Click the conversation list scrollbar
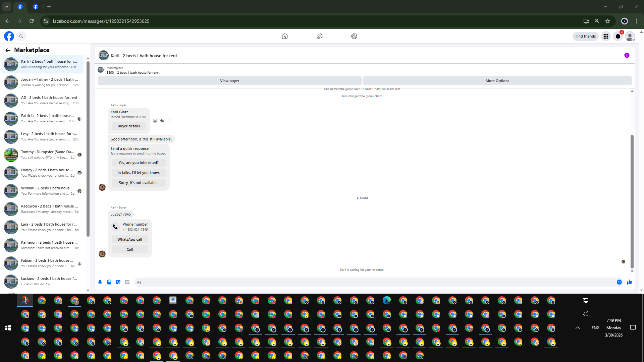The image size is (644, 362). point(88,147)
